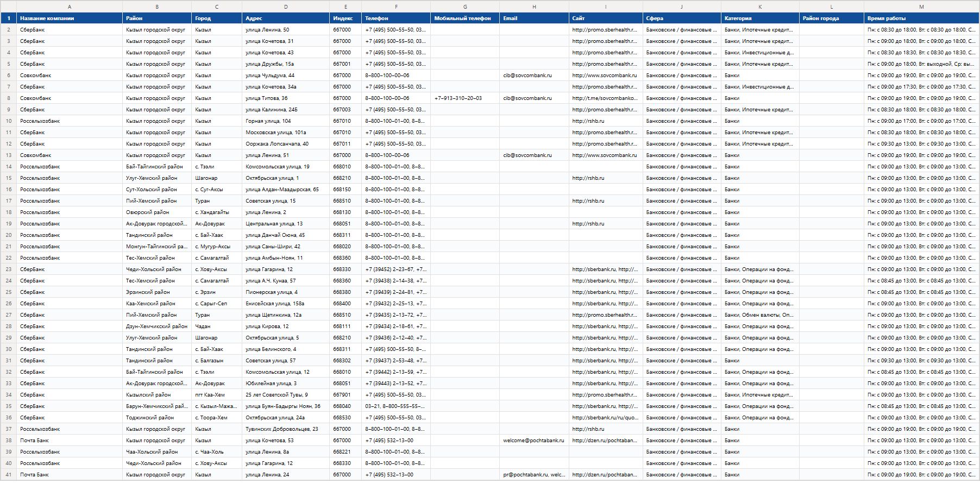Select the category cell 'Банки, Обмен валюты, Оп...'
The width and height of the screenshot is (980, 490).
[760, 315]
